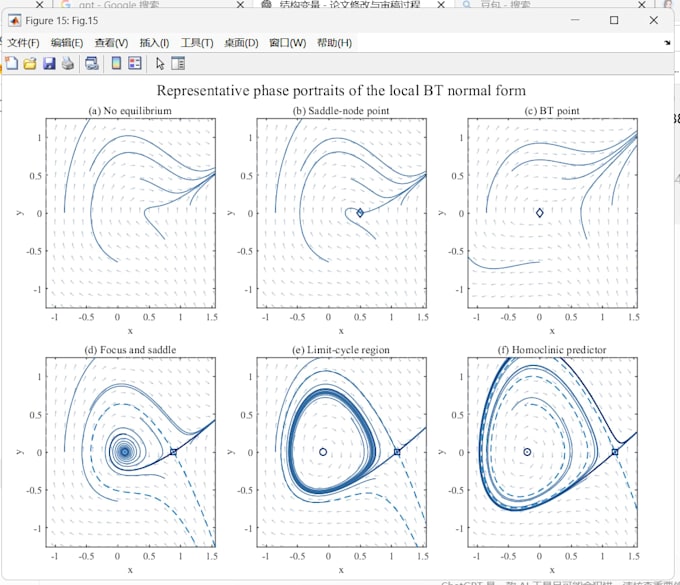Click the Print Figure icon

(x=68, y=64)
